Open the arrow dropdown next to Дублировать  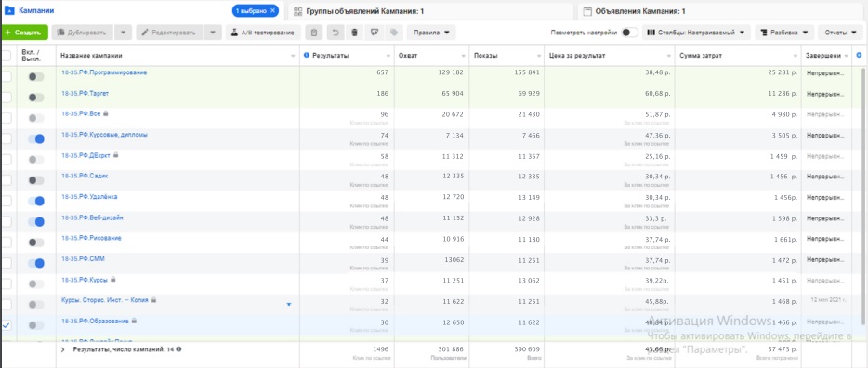tap(123, 33)
